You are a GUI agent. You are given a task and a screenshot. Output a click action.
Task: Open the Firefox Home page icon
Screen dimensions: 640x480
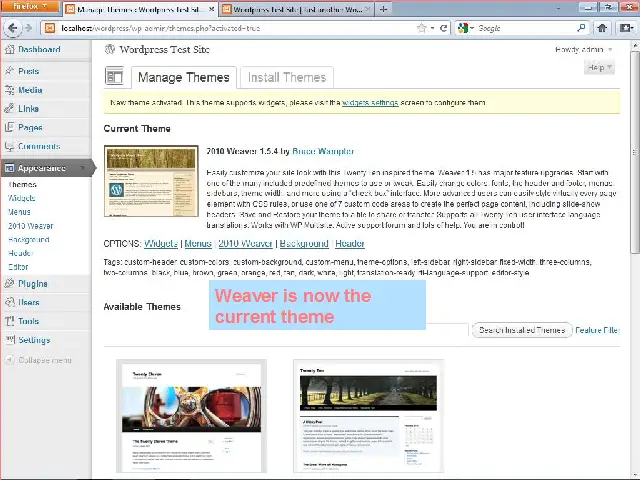point(602,28)
